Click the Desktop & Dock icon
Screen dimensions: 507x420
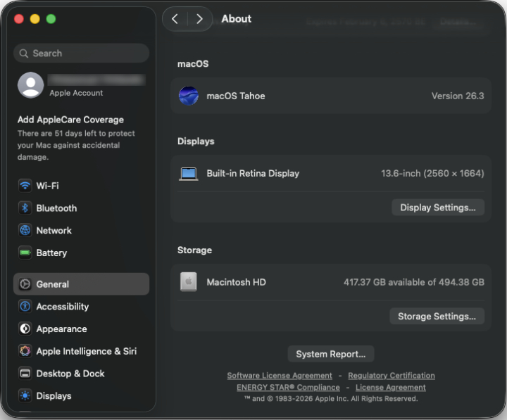coord(25,374)
